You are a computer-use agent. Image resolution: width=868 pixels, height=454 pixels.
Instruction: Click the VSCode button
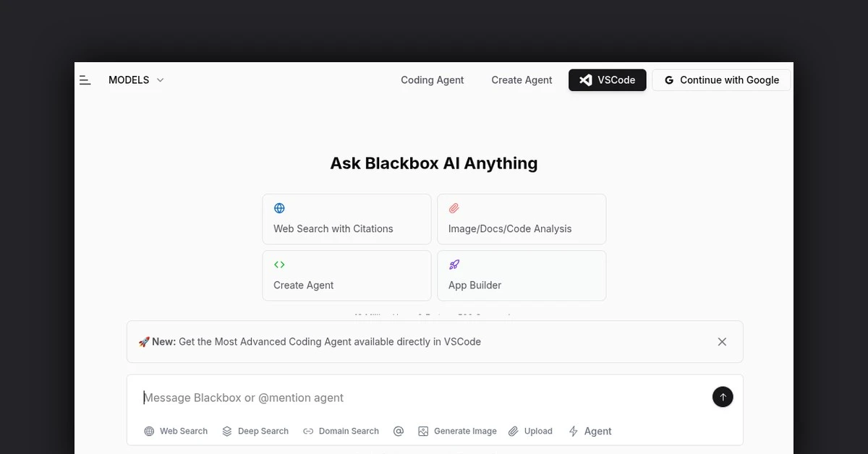coord(607,80)
